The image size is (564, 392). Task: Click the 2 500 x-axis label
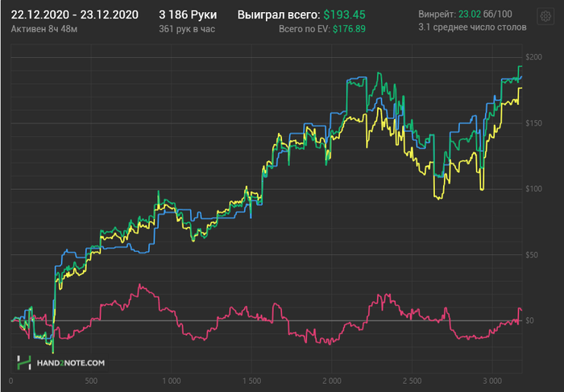(413, 381)
